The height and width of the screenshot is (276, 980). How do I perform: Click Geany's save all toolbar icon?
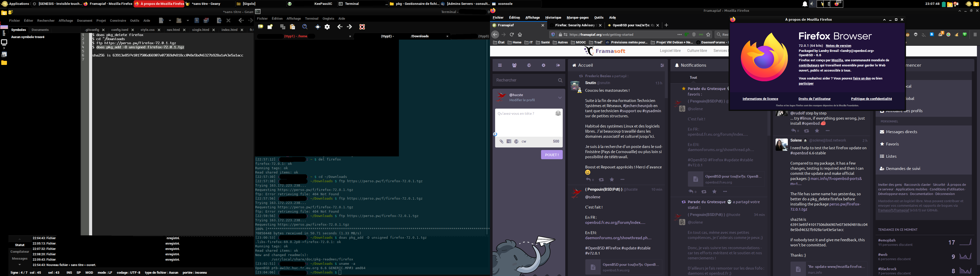tap(206, 21)
